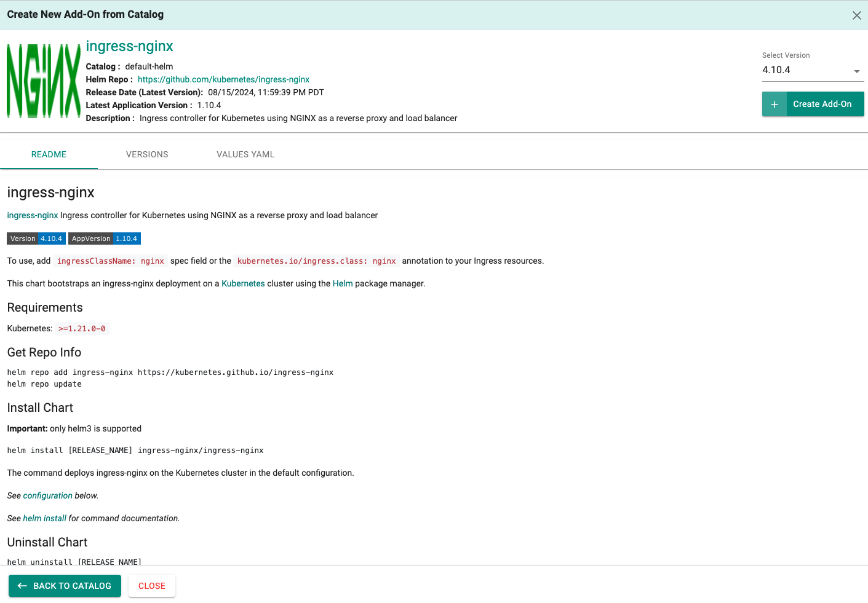Click Latest Application Version 1.10.4 value
Screen dimensions: 868x603
click(209, 105)
